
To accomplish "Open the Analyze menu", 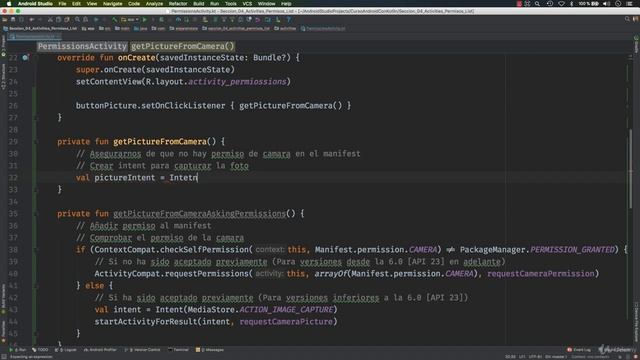I will pos(154,3).
